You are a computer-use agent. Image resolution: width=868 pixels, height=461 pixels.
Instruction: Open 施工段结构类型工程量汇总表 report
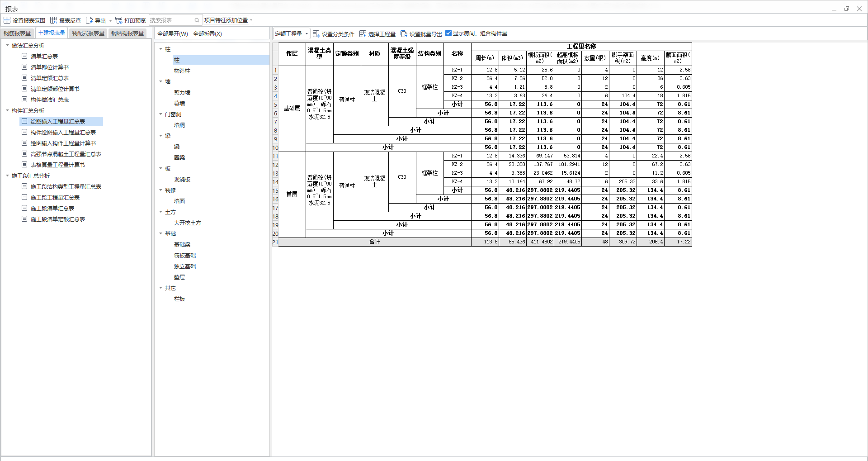pyautogui.click(x=66, y=186)
